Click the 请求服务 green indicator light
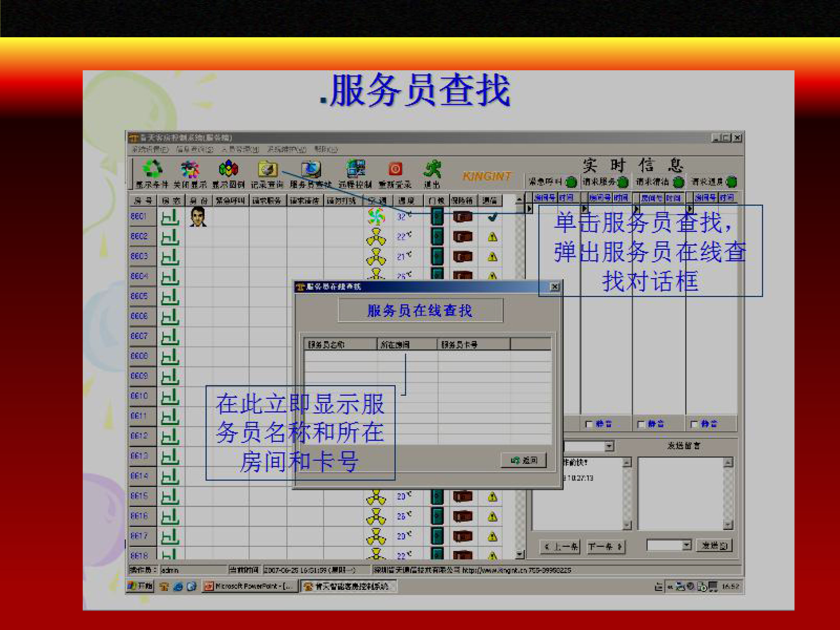The width and height of the screenshot is (840, 630). coord(623,182)
